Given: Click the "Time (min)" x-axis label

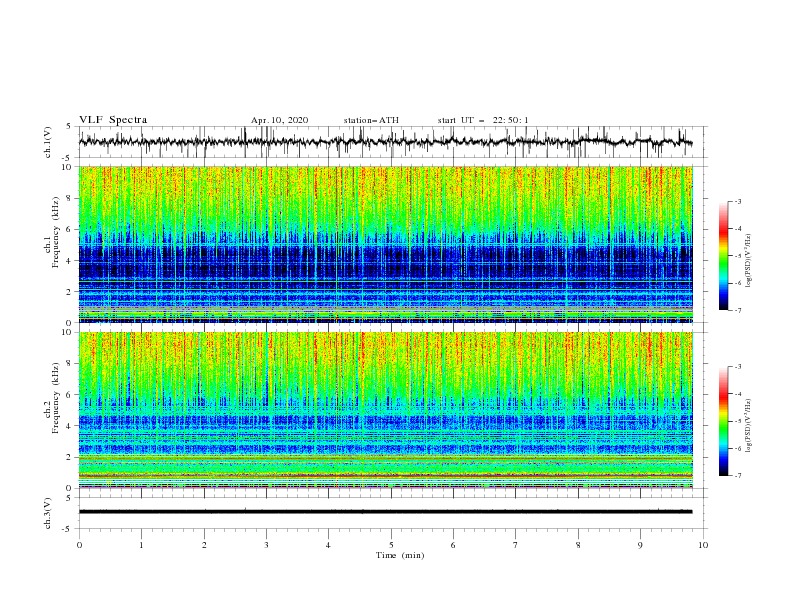Looking at the screenshot, I should (400, 555).
